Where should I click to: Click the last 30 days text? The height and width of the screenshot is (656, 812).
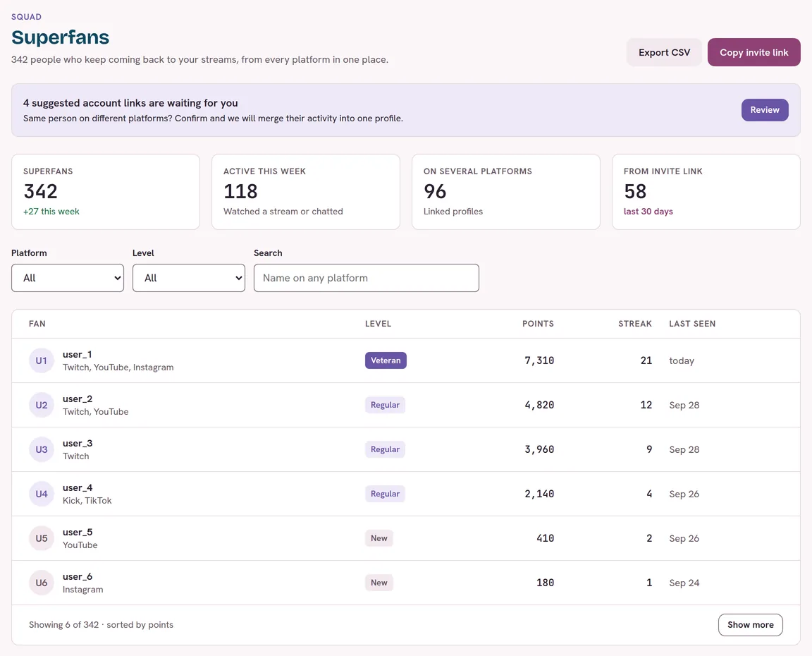[x=648, y=212]
